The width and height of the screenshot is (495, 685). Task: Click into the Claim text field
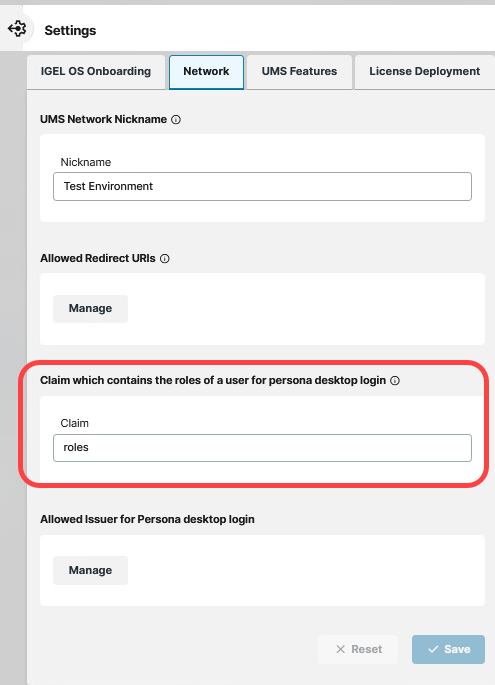pos(262,448)
